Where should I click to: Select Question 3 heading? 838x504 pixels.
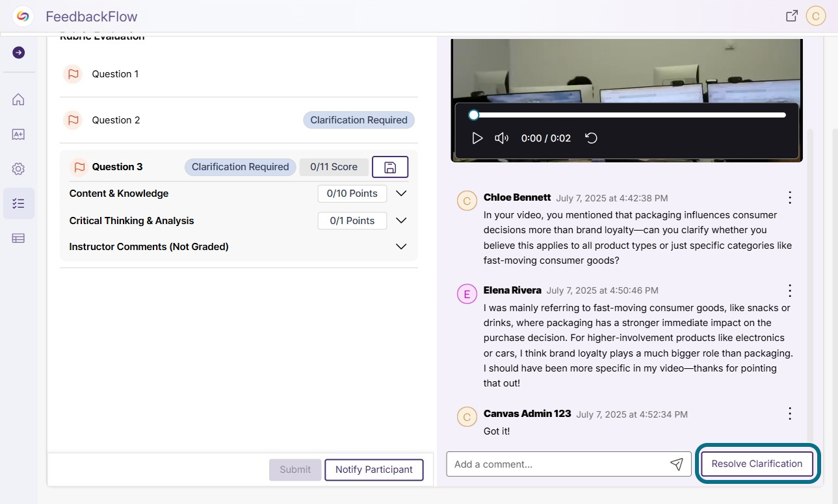click(x=117, y=167)
